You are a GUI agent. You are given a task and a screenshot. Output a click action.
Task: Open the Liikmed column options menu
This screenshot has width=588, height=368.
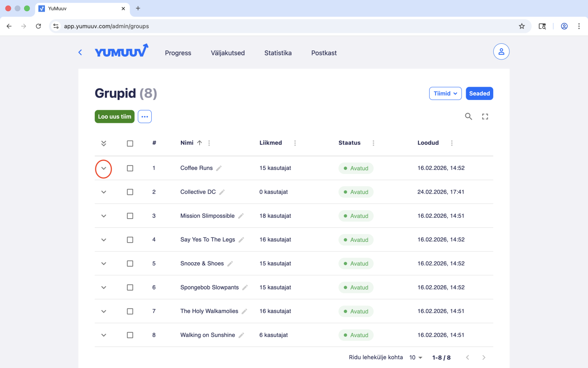click(295, 143)
